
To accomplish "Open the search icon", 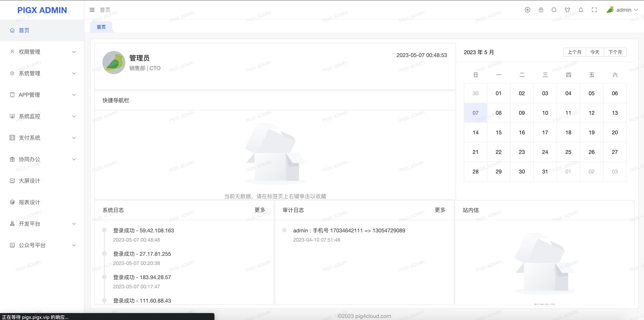I will pyautogui.click(x=554, y=10).
